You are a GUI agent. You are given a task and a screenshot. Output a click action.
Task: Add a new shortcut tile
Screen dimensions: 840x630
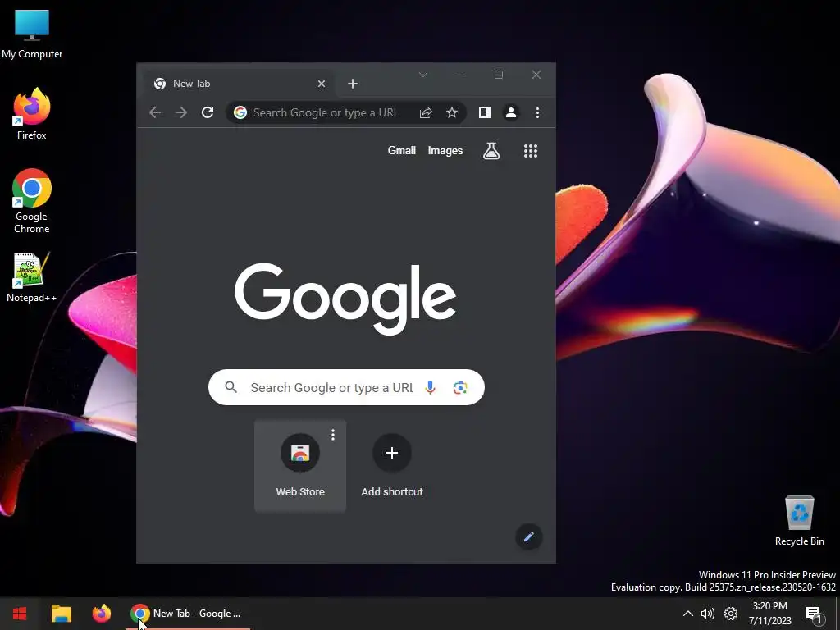point(392,466)
